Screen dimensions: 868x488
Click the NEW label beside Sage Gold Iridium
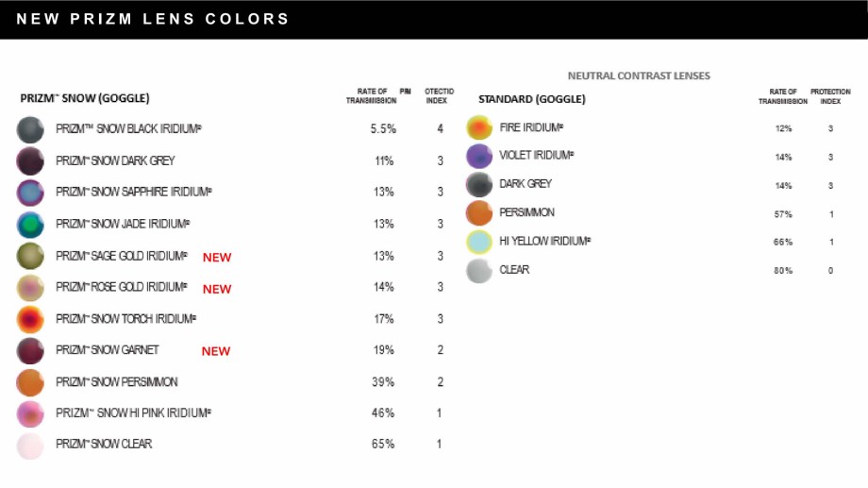pos(217,258)
